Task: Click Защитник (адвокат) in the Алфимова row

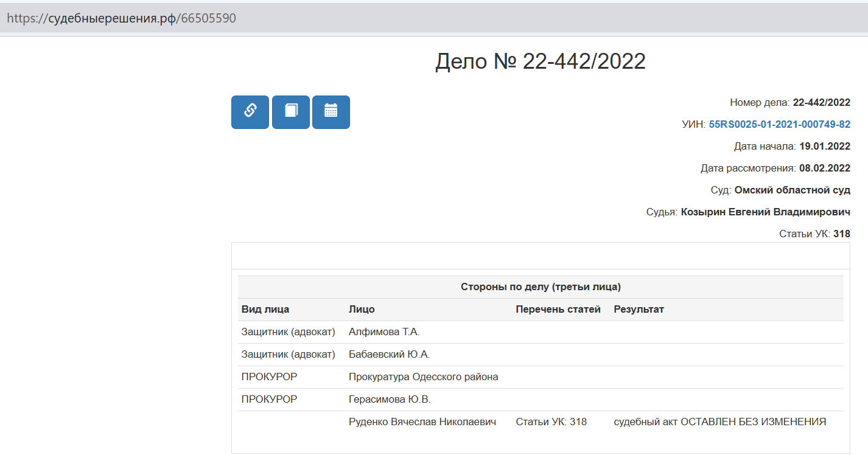Action: [x=289, y=332]
